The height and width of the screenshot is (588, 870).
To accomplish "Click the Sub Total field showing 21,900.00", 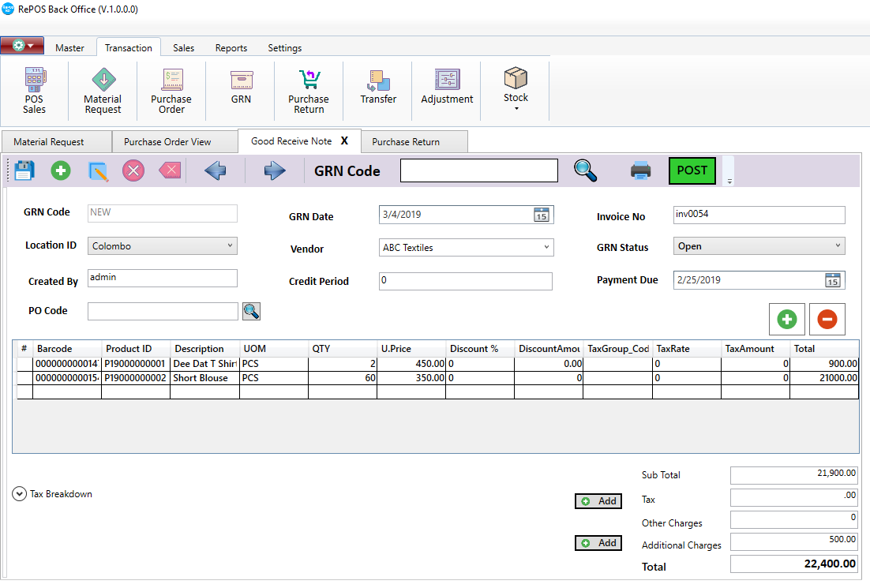I will (794, 475).
